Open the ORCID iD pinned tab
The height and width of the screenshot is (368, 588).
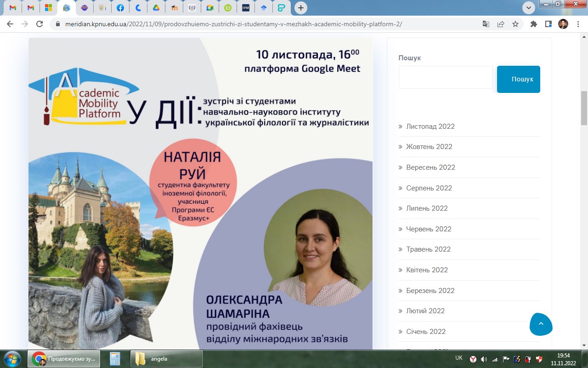click(227, 7)
